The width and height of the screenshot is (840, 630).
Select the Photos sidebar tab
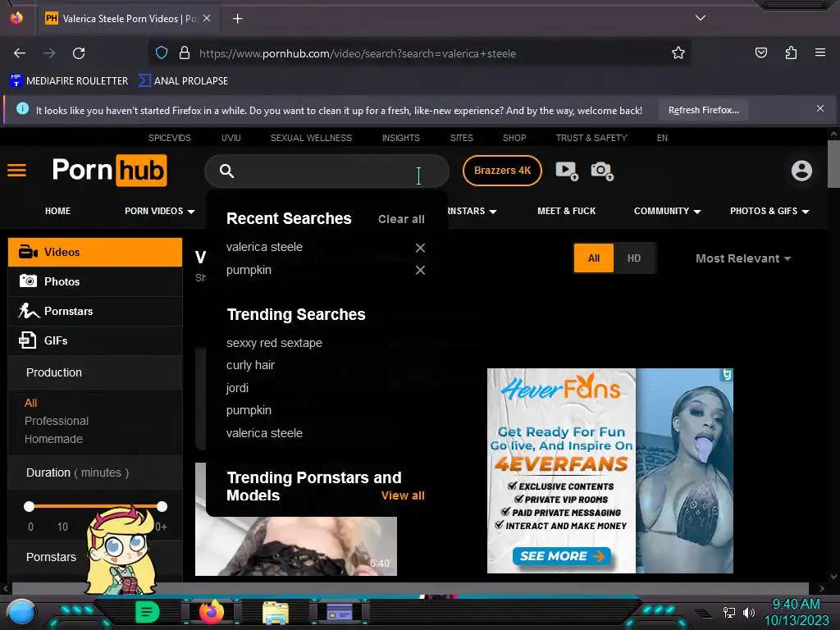[x=95, y=281]
